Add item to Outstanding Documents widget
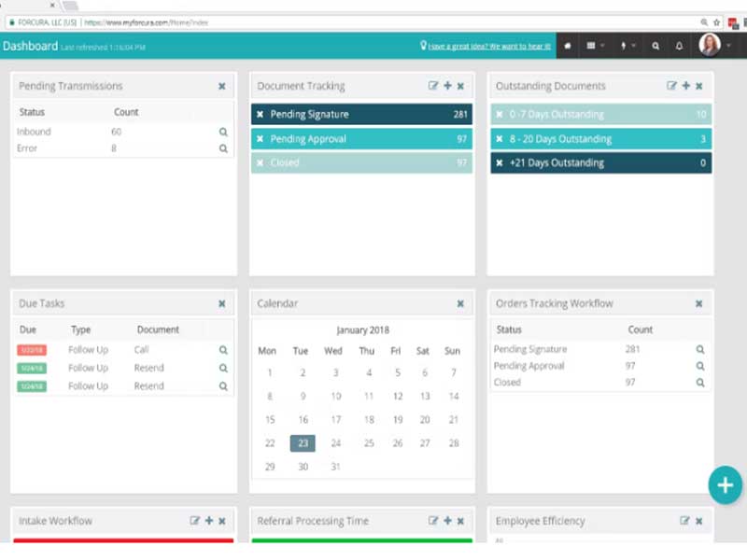Viewport: 747px width, 560px height. [686, 86]
